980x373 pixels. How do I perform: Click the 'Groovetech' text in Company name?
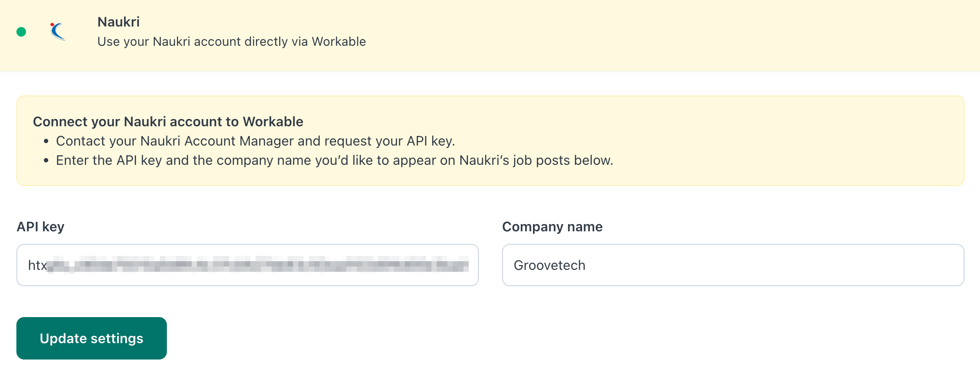[549, 265]
